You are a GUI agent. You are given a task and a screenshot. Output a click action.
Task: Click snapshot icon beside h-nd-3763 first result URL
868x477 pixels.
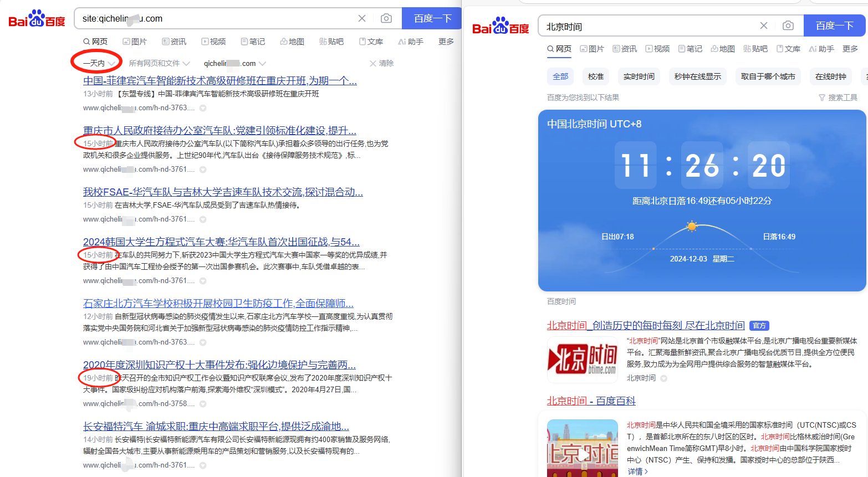coord(203,108)
